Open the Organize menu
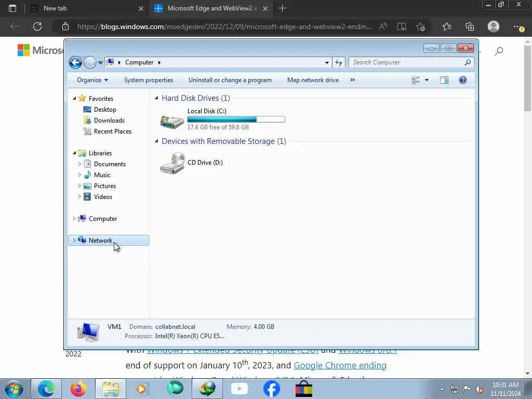Screen dimensions: 532x399 [92, 80]
